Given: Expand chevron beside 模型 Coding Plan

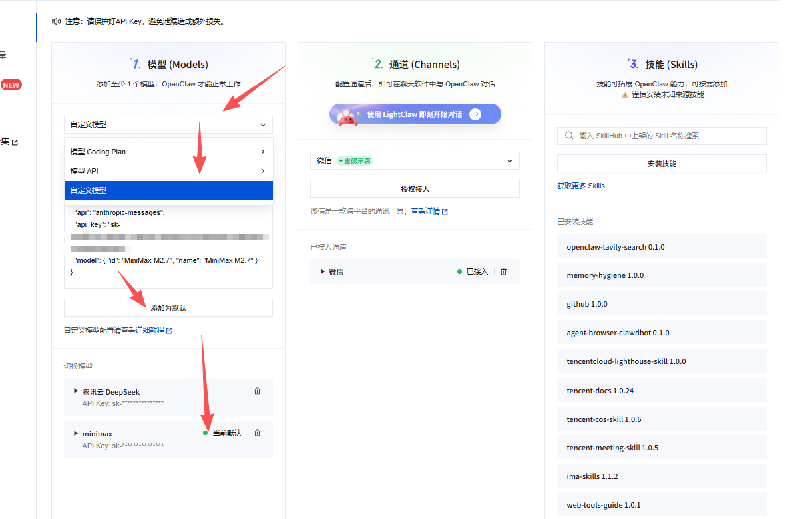Looking at the screenshot, I should (263, 152).
